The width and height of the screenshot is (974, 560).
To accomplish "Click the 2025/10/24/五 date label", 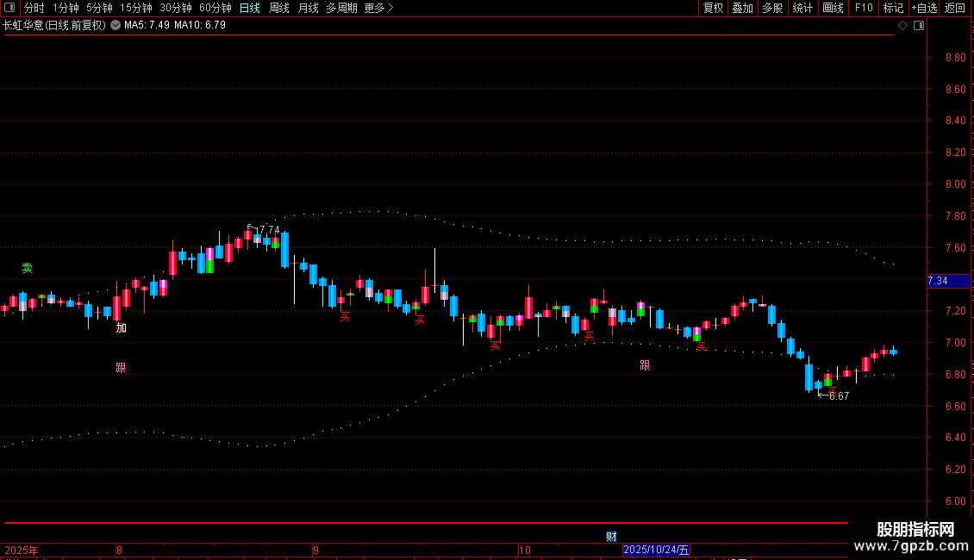I will tap(656, 550).
